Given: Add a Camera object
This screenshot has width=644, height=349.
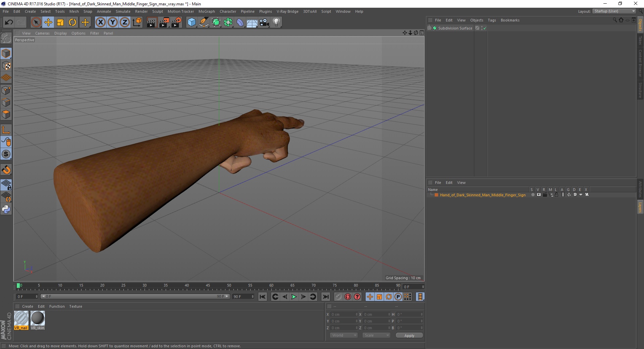Looking at the screenshot, I should tap(264, 22).
